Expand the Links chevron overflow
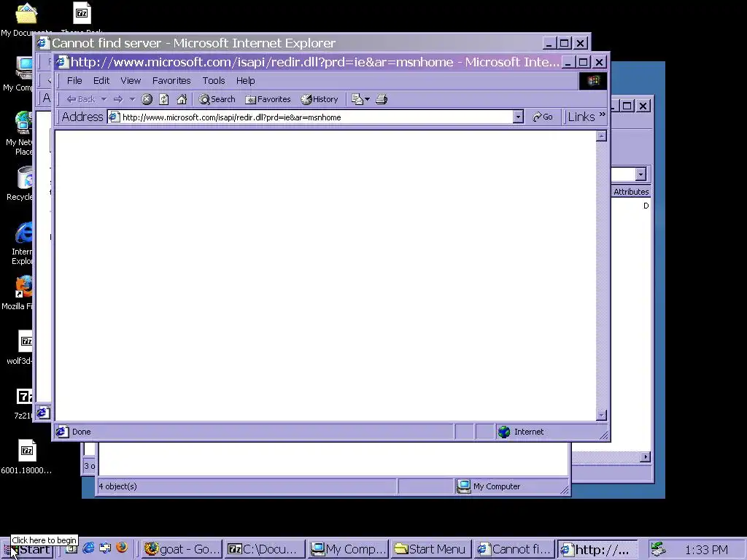 point(602,114)
